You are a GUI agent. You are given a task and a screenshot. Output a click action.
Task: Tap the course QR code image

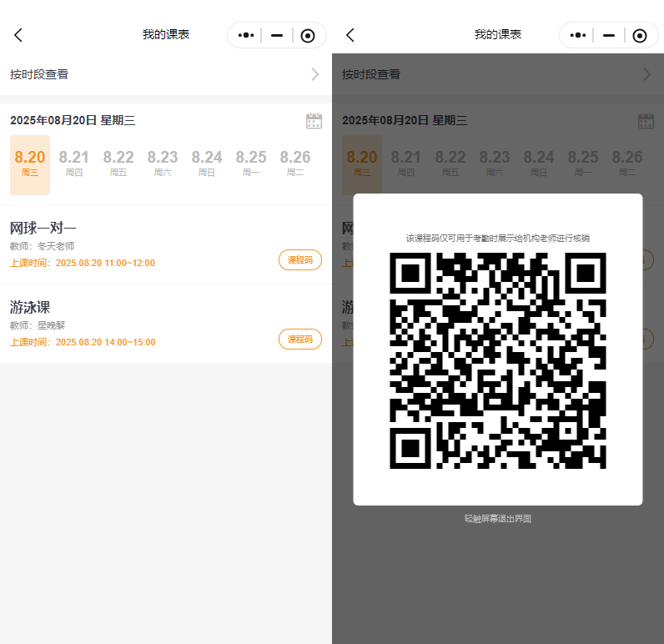click(497, 360)
